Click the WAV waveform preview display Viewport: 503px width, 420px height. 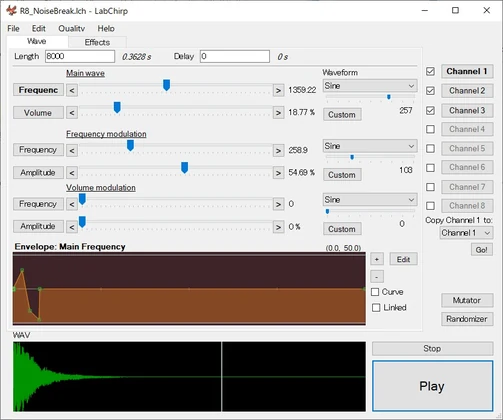[189, 377]
